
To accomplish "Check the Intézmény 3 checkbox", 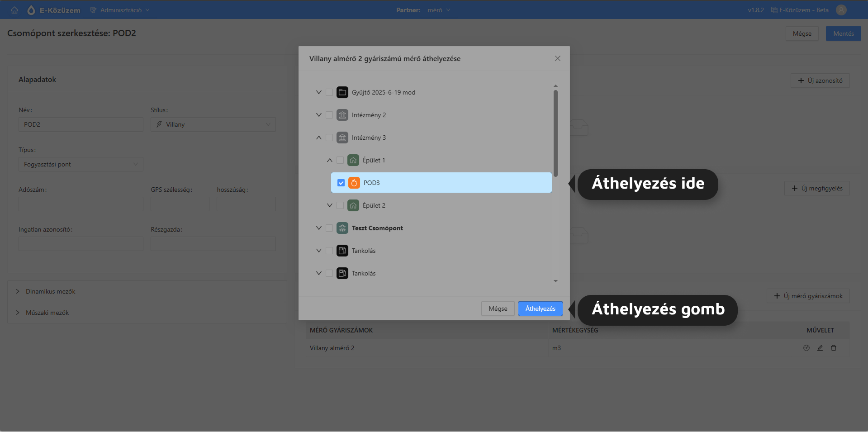I will coord(329,138).
